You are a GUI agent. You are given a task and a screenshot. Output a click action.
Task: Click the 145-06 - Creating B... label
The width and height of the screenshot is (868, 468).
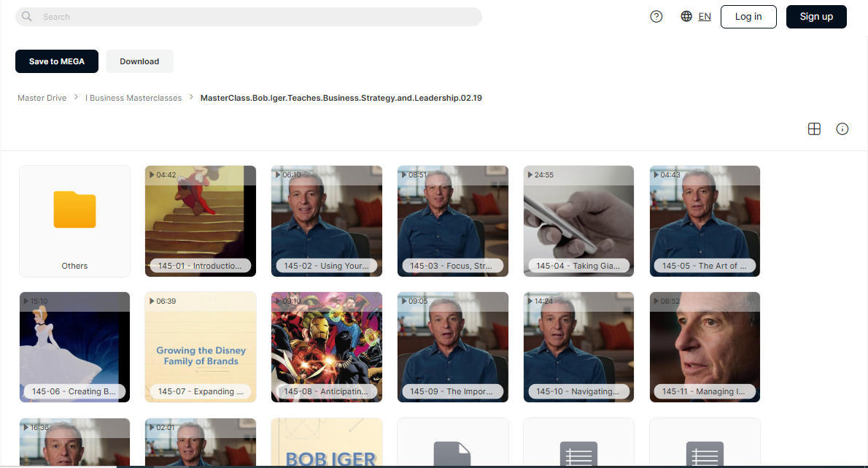[74, 391]
